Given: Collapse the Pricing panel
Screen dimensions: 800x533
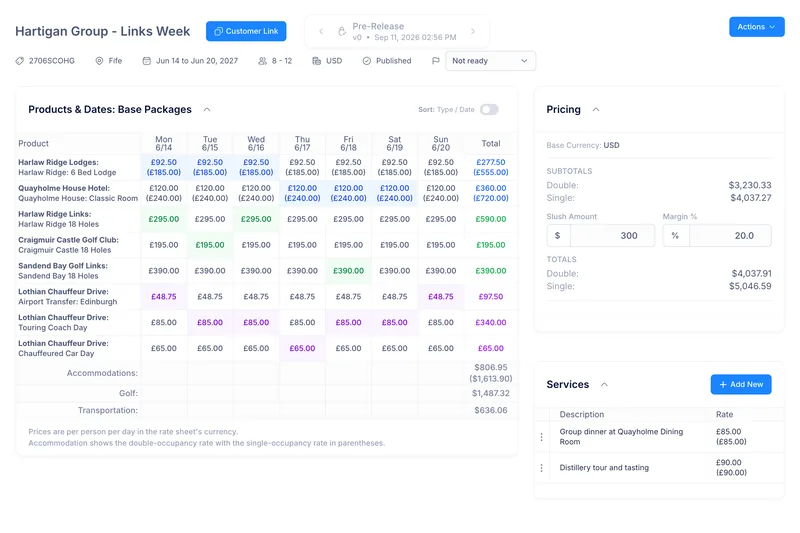Looking at the screenshot, I should 595,110.
